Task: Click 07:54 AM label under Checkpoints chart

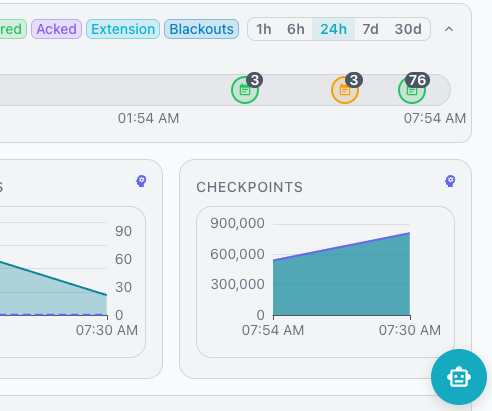Action: [x=273, y=330]
